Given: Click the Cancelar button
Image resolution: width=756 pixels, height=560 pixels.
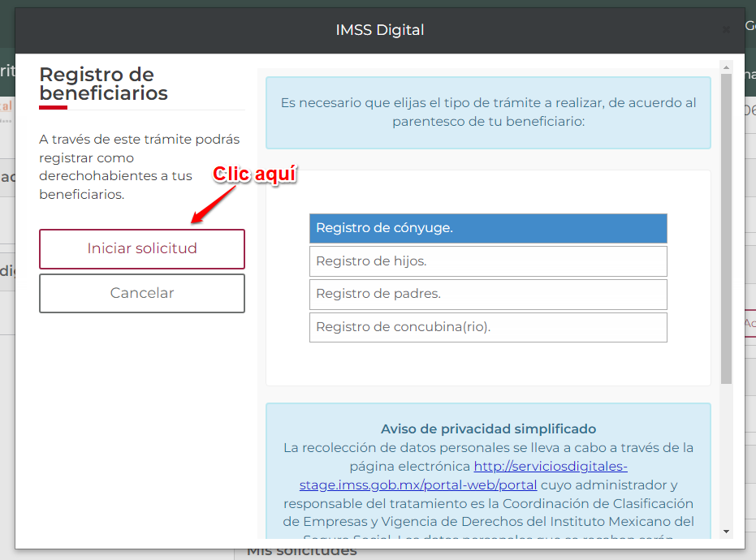Looking at the screenshot, I should 142,293.
